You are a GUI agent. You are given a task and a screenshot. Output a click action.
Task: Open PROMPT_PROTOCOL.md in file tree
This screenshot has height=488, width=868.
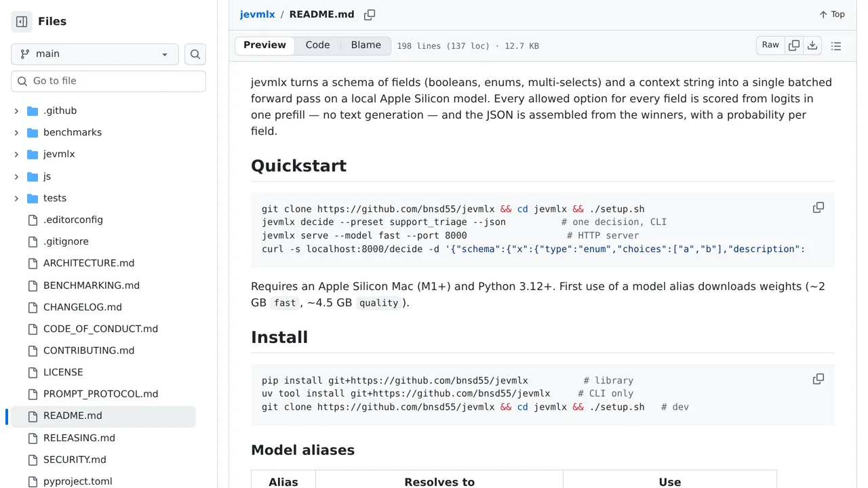click(100, 394)
